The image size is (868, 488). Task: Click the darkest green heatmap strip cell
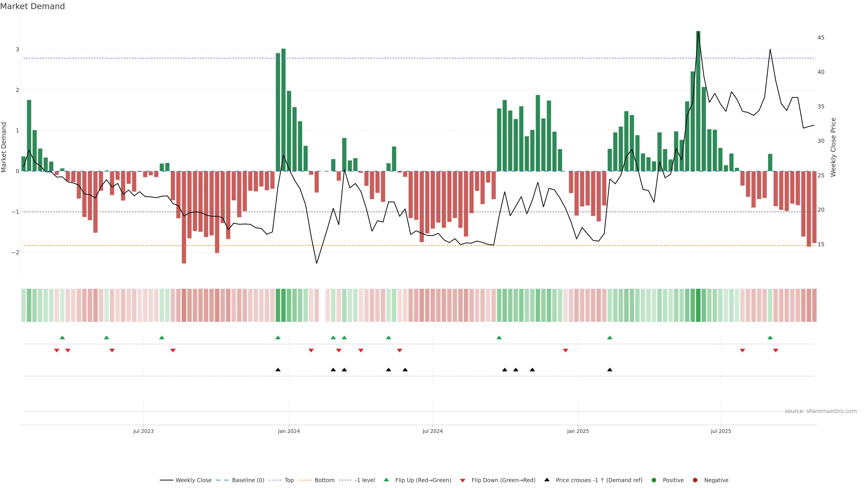coord(698,305)
